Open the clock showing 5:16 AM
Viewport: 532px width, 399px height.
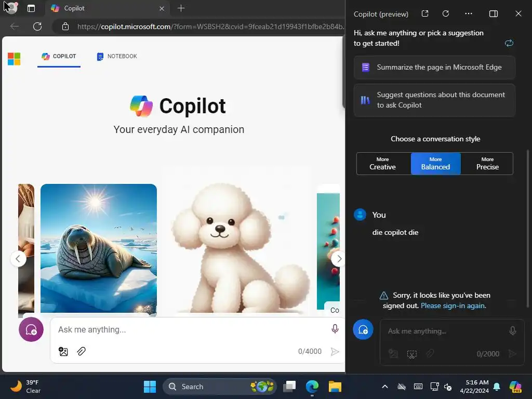tap(474, 387)
